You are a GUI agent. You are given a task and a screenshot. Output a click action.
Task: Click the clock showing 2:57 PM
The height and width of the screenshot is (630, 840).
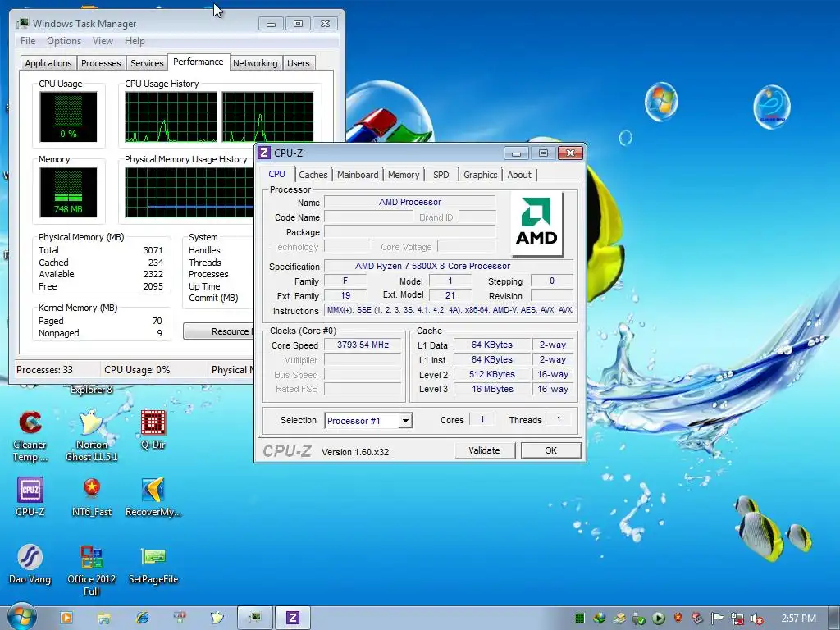click(x=798, y=619)
